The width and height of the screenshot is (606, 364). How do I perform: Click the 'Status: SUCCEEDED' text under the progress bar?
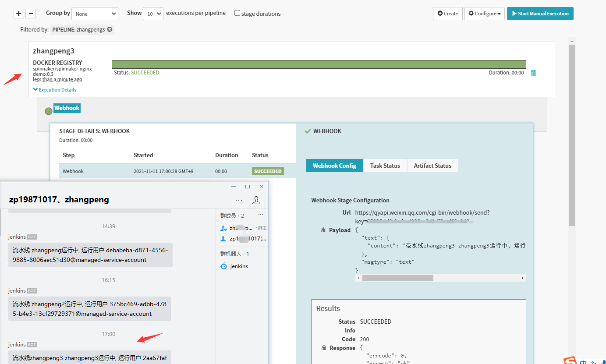pyautogui.click(x=136, y=72)
